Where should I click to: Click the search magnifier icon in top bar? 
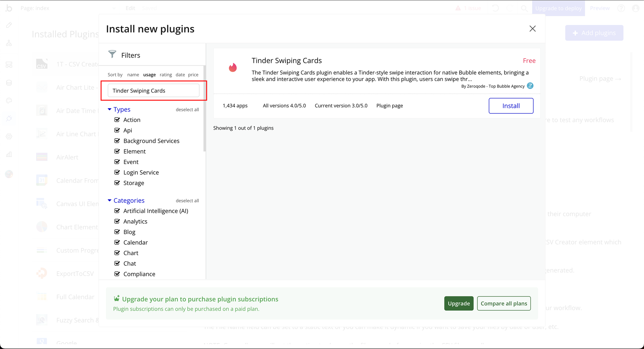click(x=524, y=8)
